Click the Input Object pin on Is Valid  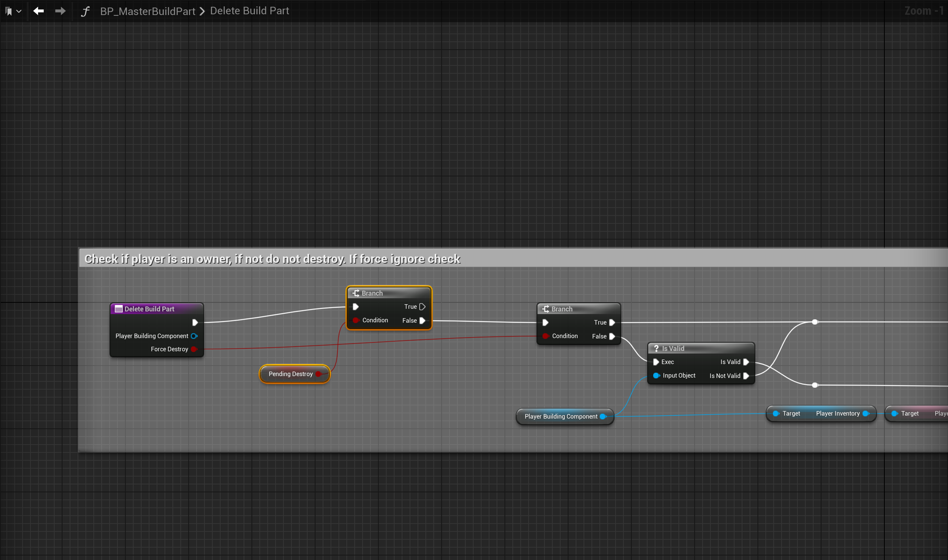[x=656, y=375]
